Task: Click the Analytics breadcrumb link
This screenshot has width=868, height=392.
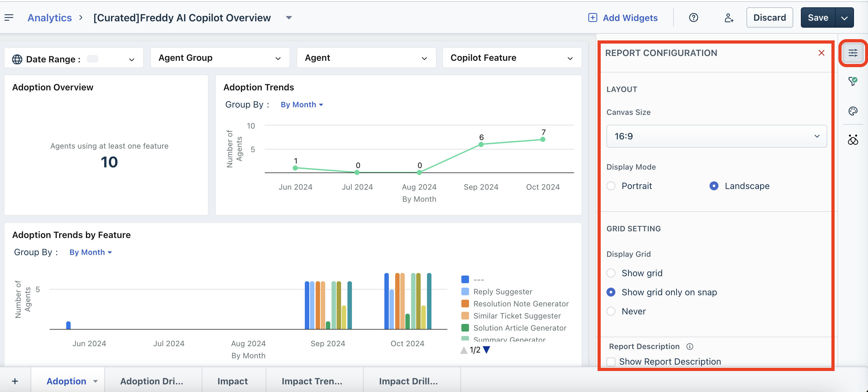Action: click(x=50, y=17)
